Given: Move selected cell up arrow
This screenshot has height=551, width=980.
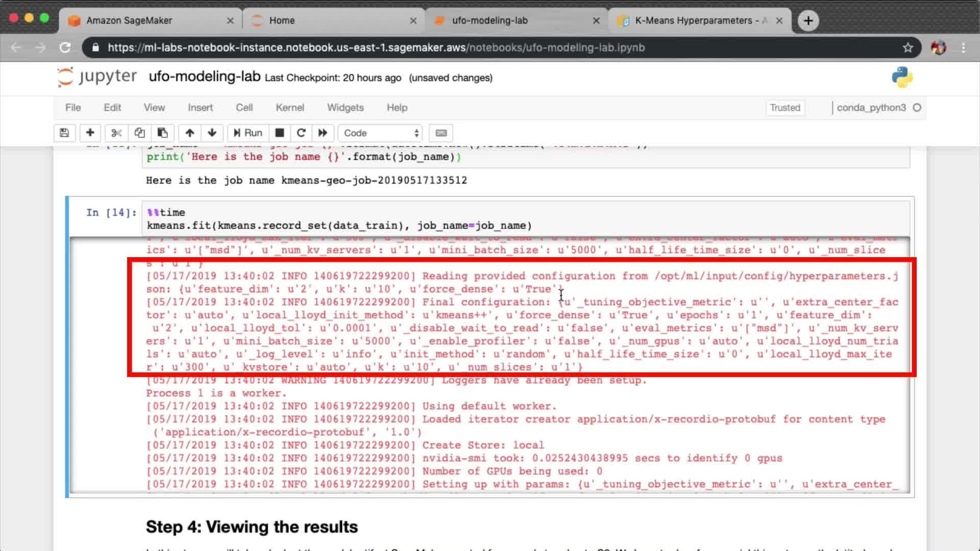Looking at the screenshot, I should click(x=189, y=133).
